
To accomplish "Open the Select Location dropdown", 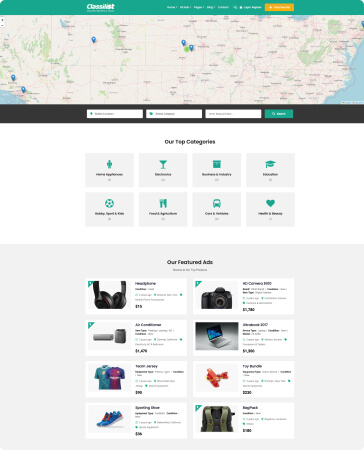I will click(115, 114).
